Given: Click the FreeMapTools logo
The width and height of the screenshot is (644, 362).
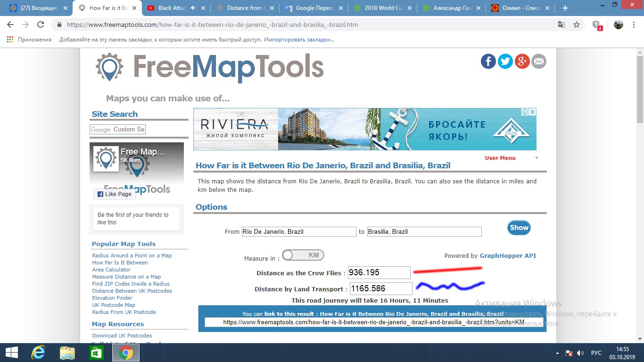Looking at the screenshot, I should pyautogui.click(x=210, y=67).
